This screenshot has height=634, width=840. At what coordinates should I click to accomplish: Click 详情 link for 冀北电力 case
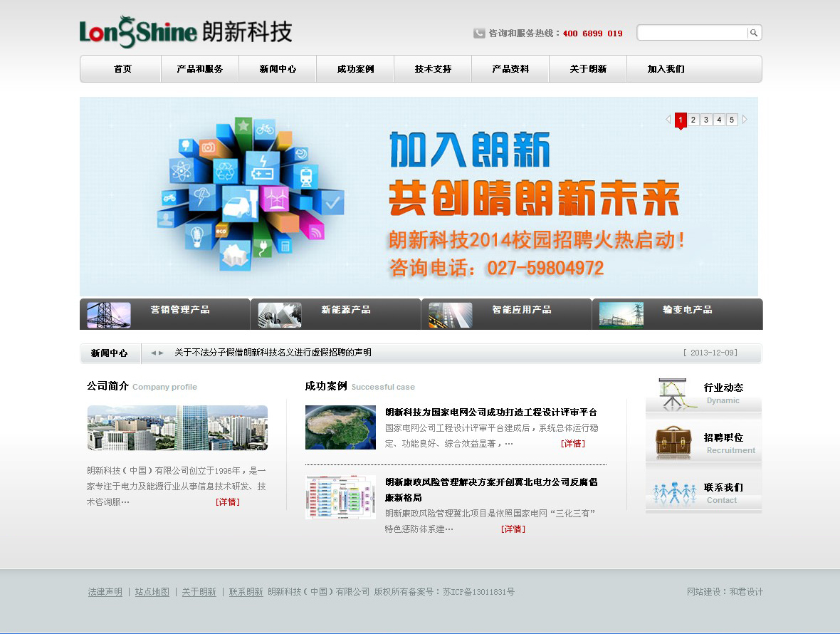[513, 529]
